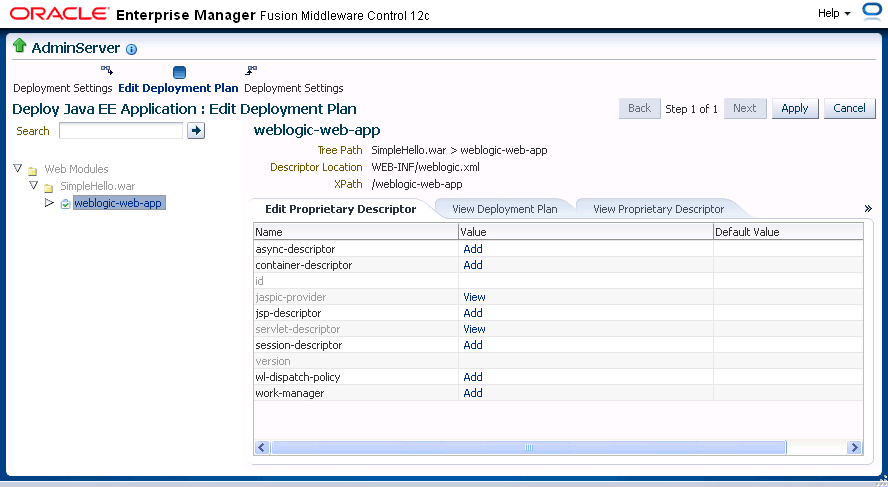Select the Edit Proprietary Descriptor tab

(340, 209)
